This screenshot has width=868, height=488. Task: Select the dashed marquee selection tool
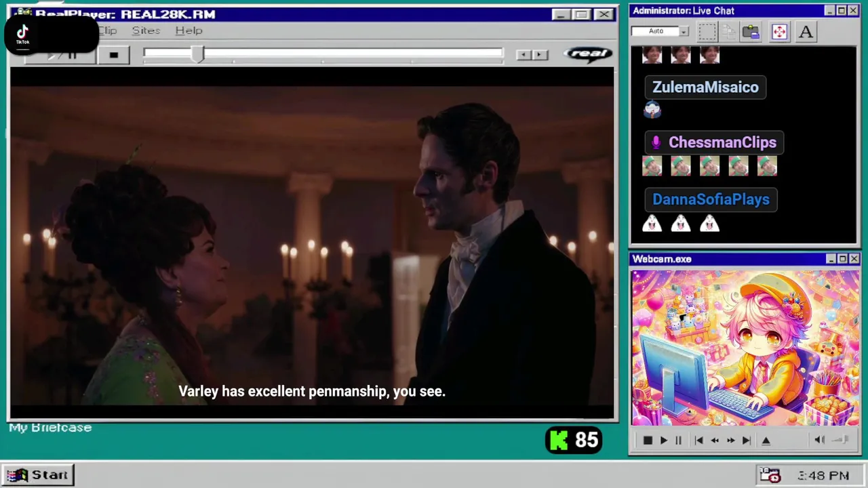tap(707, 31)
